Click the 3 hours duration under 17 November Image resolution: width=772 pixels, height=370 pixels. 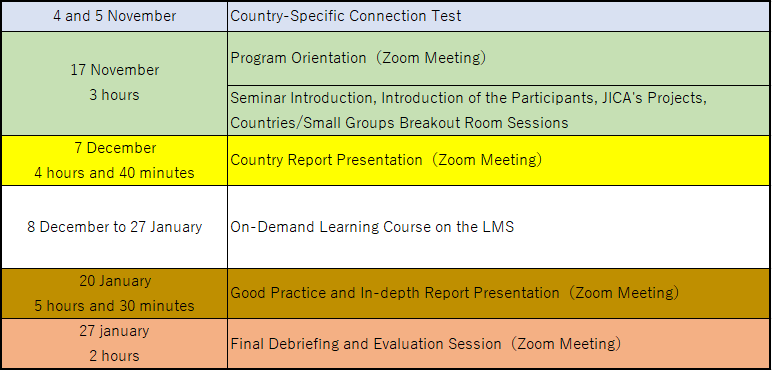point(114,95)
